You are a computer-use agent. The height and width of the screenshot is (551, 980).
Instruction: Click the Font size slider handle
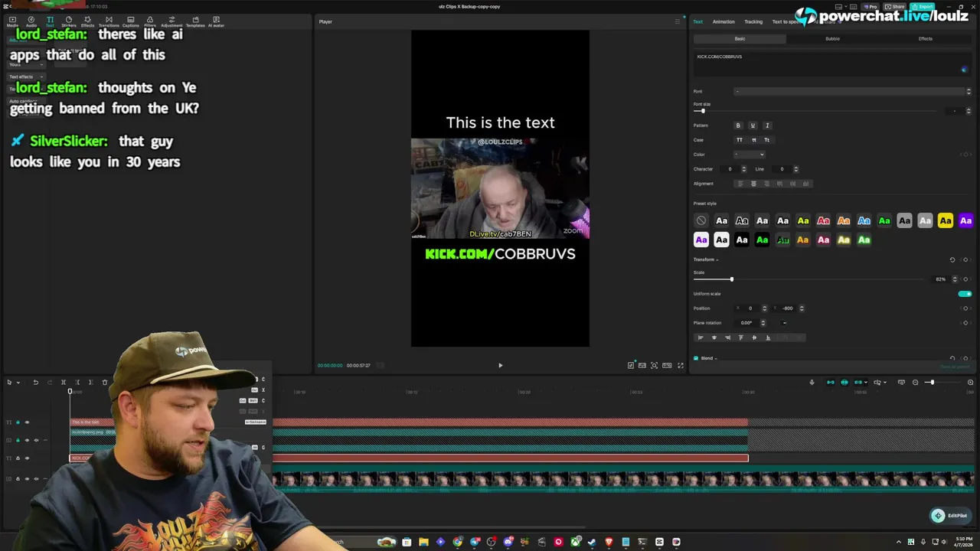click(703, 111)
